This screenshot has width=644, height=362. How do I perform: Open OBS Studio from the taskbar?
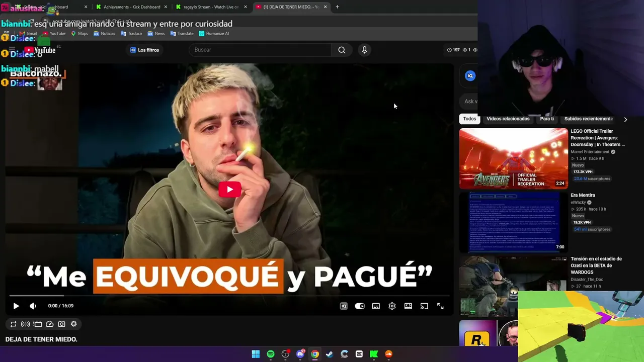285,354
